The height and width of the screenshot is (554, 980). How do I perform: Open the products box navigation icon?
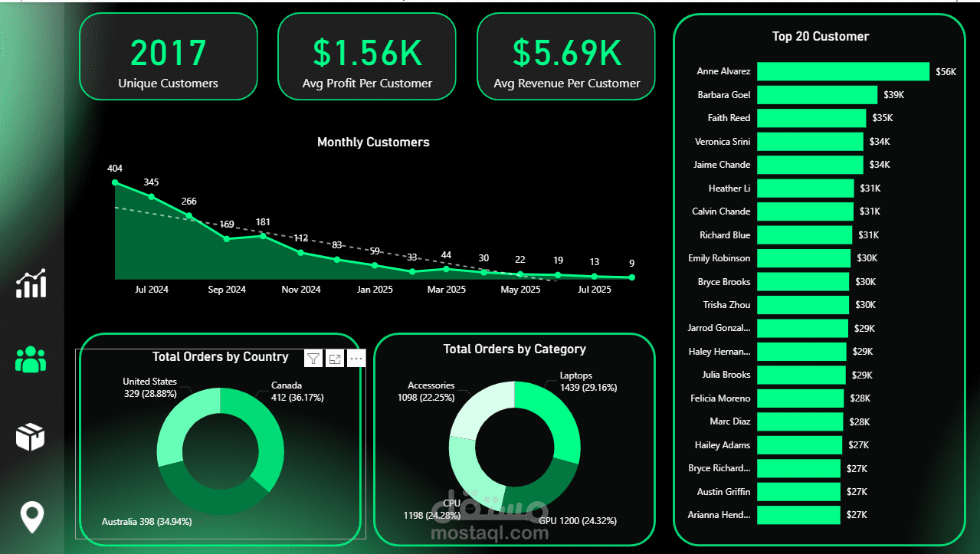click(31, 437)
